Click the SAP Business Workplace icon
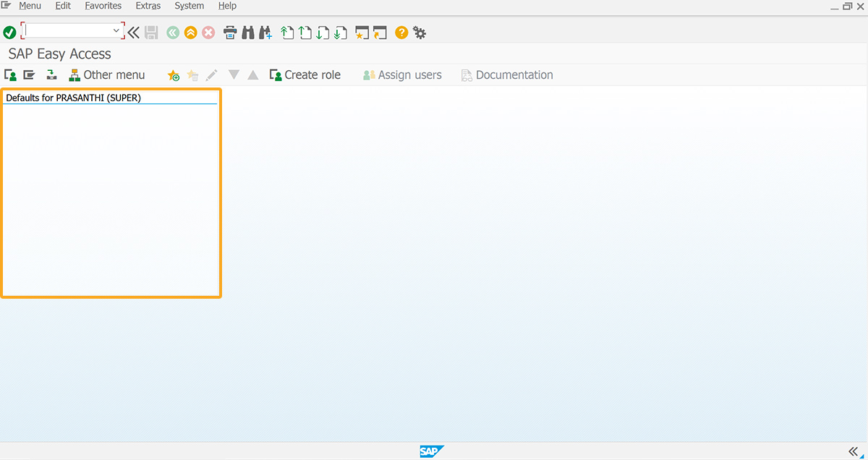This screenshot has height=460, width=868. (51, 74)
